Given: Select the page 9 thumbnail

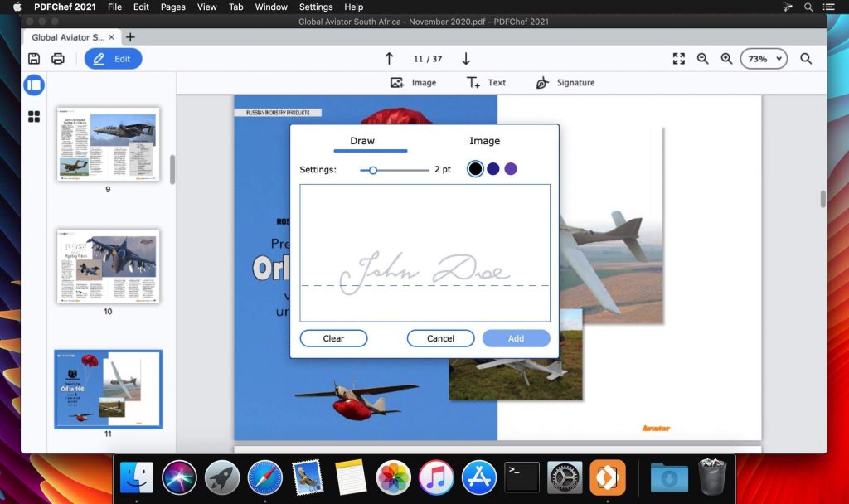Looking at the screenshot, I should [107, 145].
